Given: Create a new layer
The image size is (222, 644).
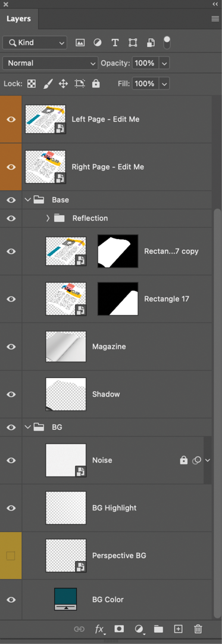Looking at the screenshot, I should pos(178,629).
